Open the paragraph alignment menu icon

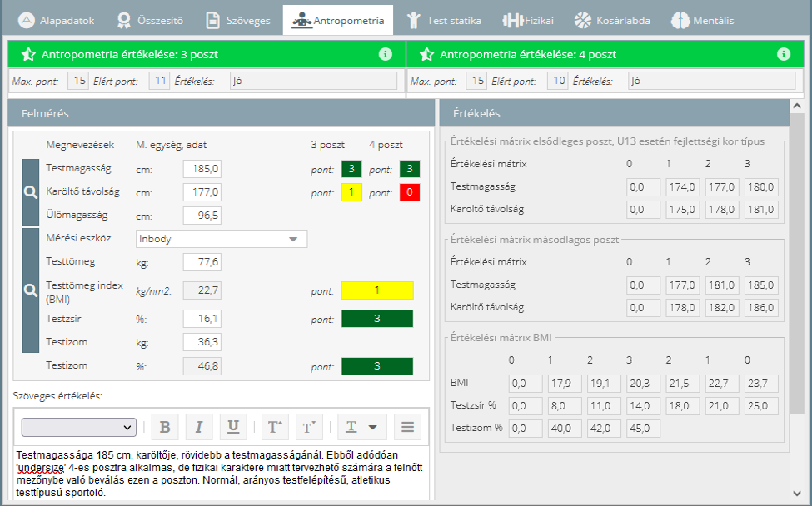pyautogui.click(x=407, y=427)
